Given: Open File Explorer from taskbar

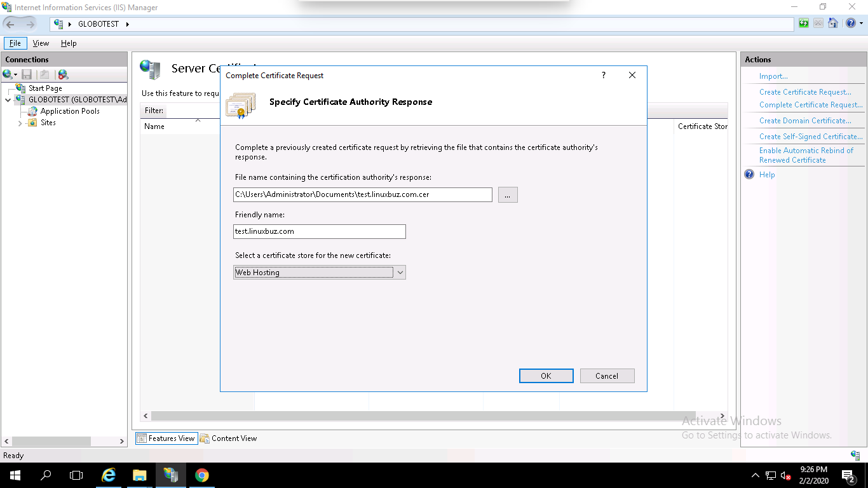Looking at the screenshot, I should 140,475.
